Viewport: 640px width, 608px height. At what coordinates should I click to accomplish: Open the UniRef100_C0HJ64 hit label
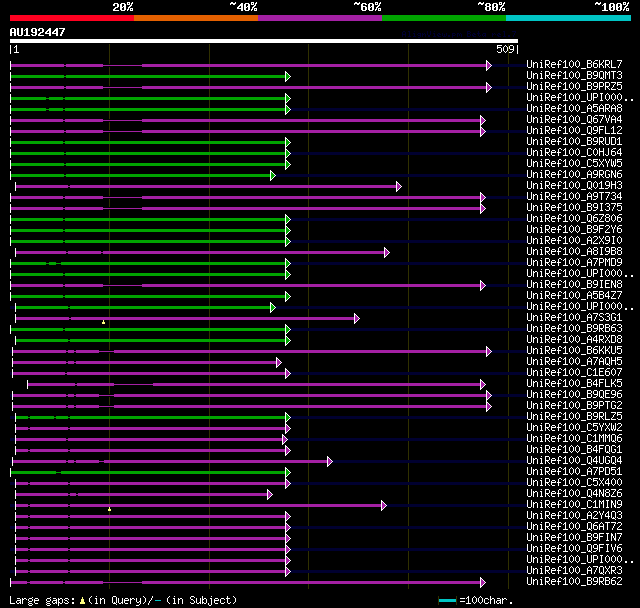574,153
